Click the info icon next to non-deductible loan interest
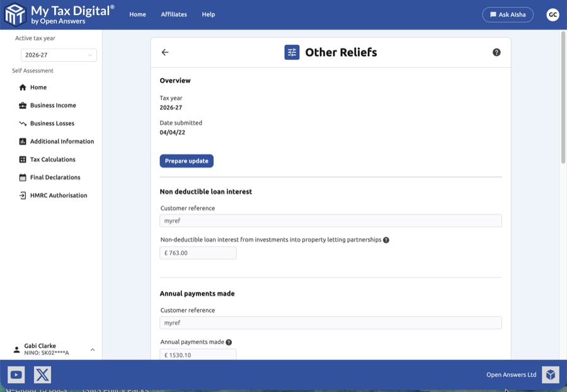 (x=386, y=240)
